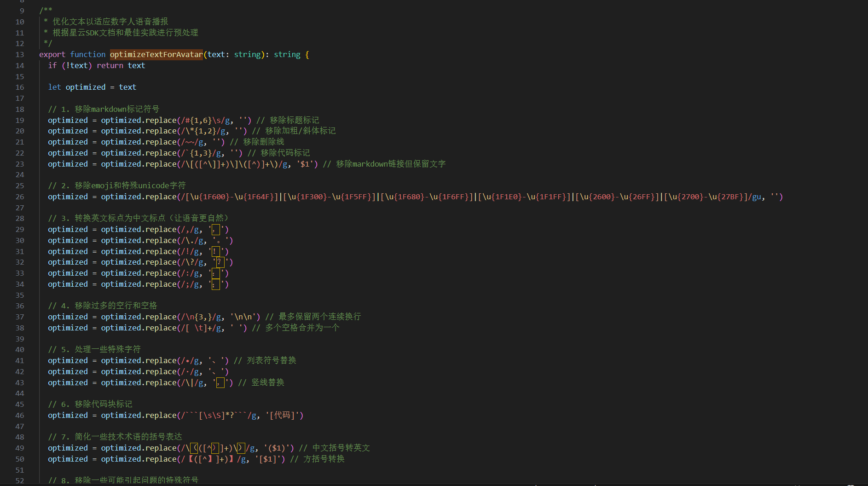
Task: Click the regex /~~/g on line 21
Action: 192,142
